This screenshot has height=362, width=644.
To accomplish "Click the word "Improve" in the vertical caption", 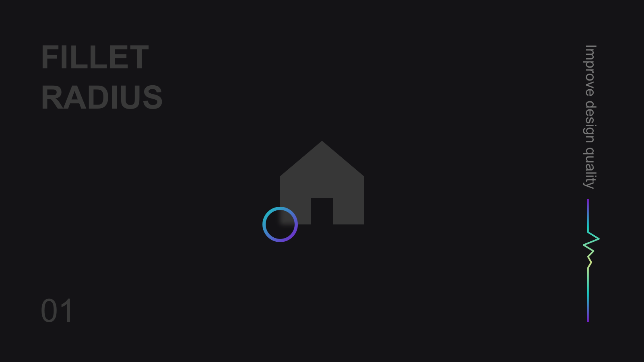I will (590, 70).
